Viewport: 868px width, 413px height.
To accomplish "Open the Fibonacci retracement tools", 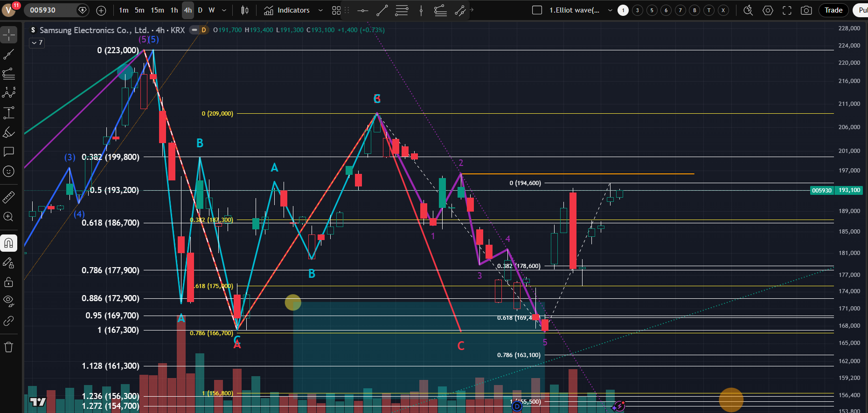I will (8, 74).
